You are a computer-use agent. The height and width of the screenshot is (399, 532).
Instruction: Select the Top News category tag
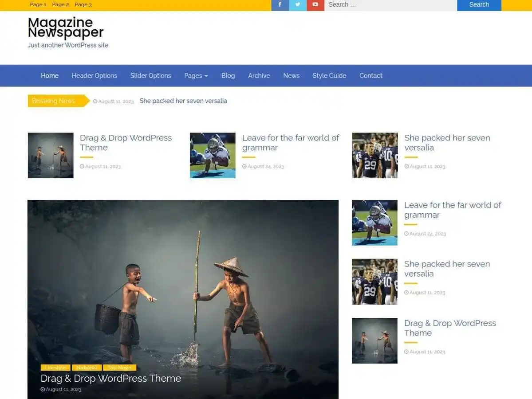pyautogui.click(x=119, y=368)
